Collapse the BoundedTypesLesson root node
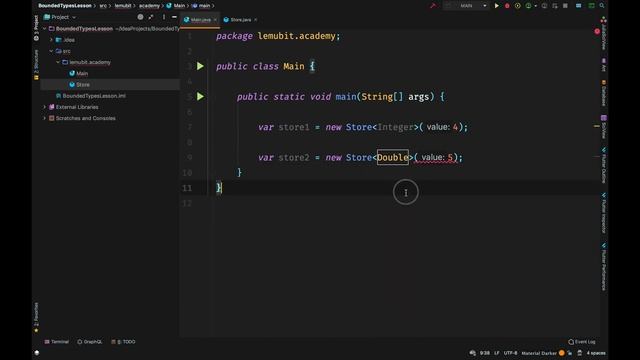The image size is (640, 360). coord(44,29)
